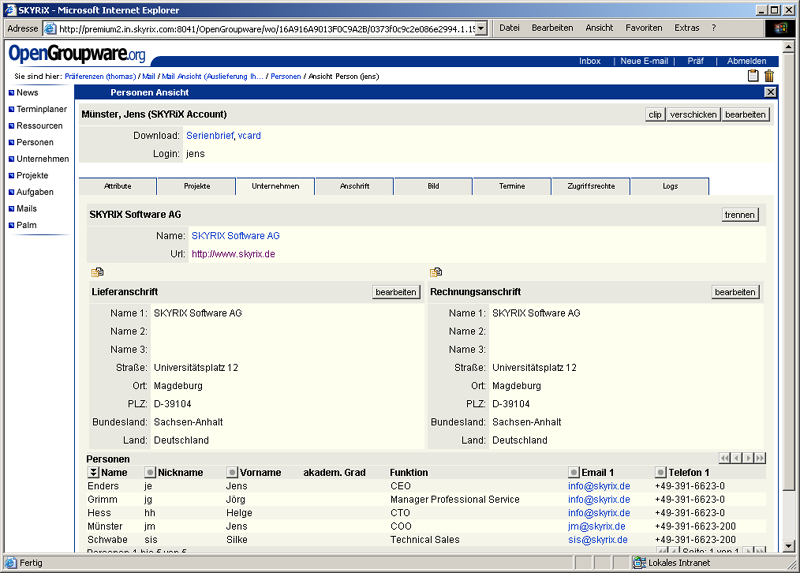The width and height of the screenshot is (800, 573).
Task: Click vertical scrollbar up arrow
Action: pyautogui.click(x=788, y=47)
